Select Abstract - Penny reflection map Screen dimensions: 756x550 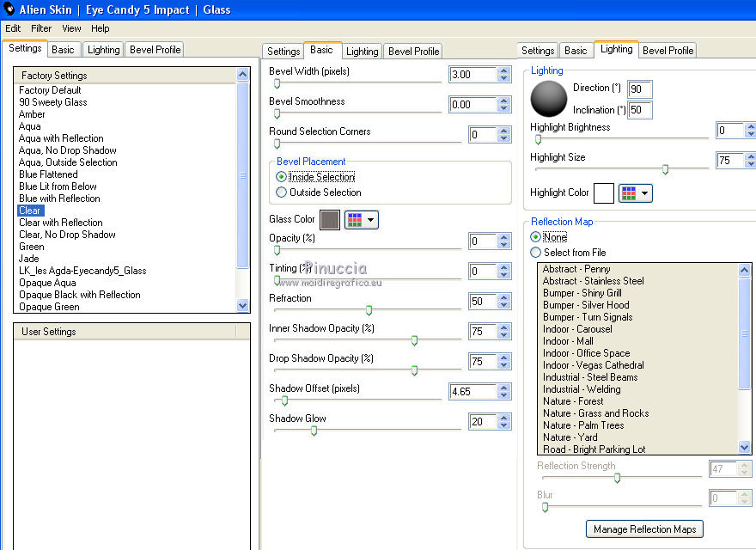pyautogui.click(x=576, y=269)
